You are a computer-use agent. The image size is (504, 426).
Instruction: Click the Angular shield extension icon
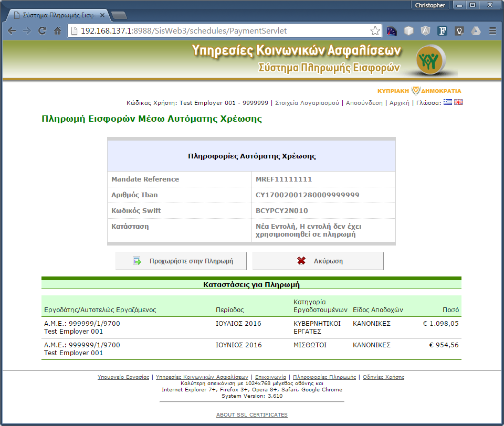pos(426,31)
